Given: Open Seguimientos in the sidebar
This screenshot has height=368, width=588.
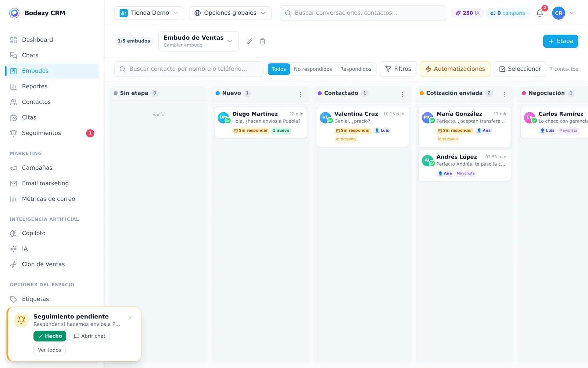Looking at the screenshot, I should click(52, 133).
